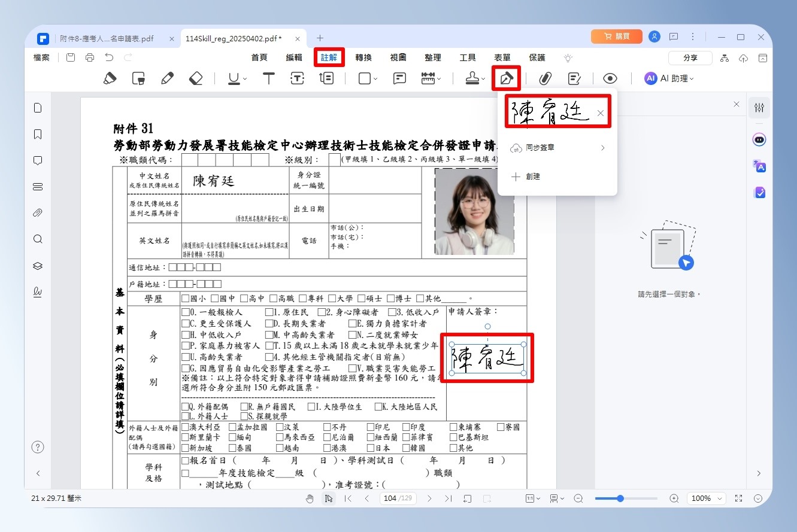Open the layers sidebar panel
Screen dimensions: 797x532
38,266
